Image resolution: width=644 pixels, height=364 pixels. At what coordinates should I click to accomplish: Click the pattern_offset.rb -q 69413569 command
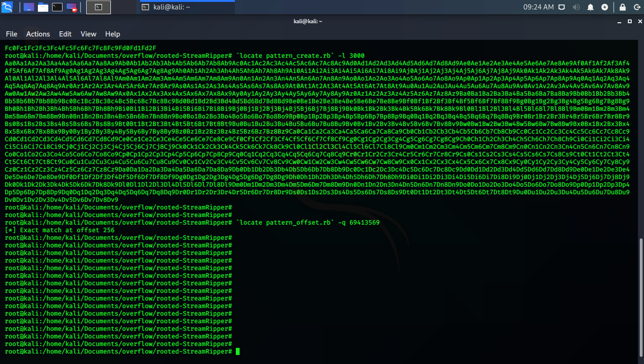click(308, 222)
